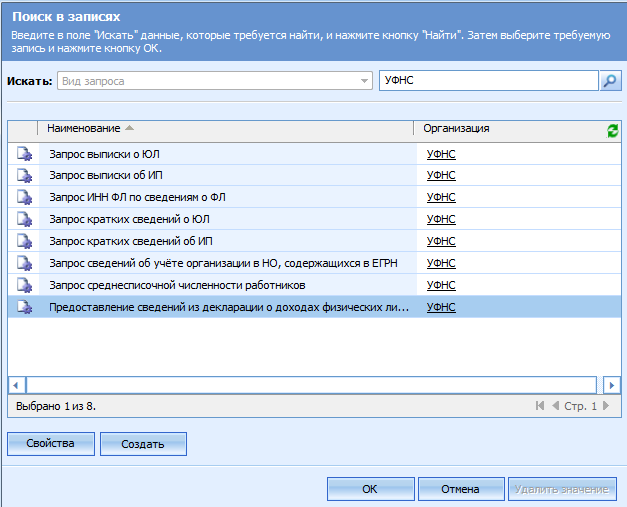
Task: Click the horizontal scrollbar right arrow
Action: [612, 385]
